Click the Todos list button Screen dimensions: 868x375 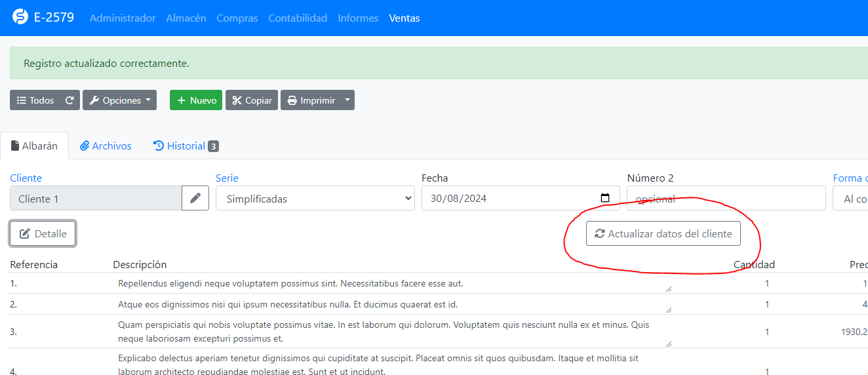click(x=35, y=100)
